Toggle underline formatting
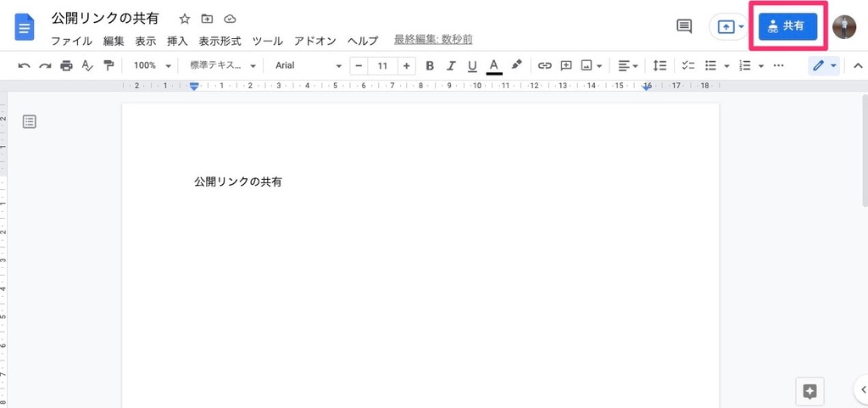This screenshot has height=408, width=868. [x=471, y=66]
